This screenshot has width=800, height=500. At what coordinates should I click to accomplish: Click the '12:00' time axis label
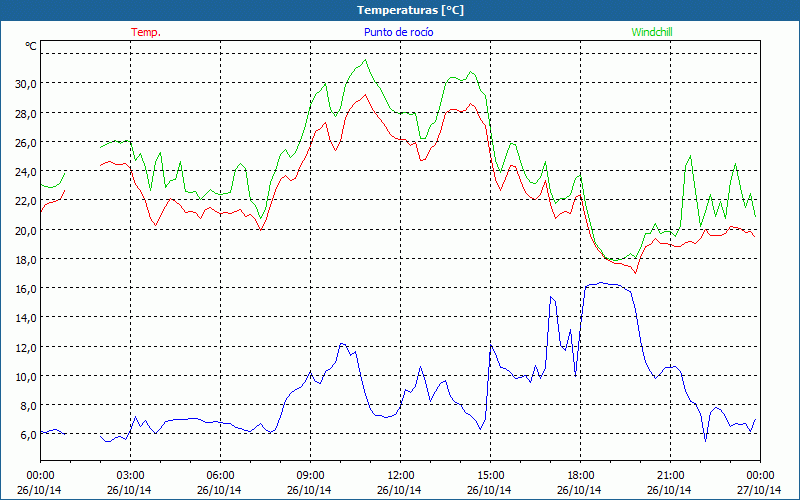click(x=401, y=476)
